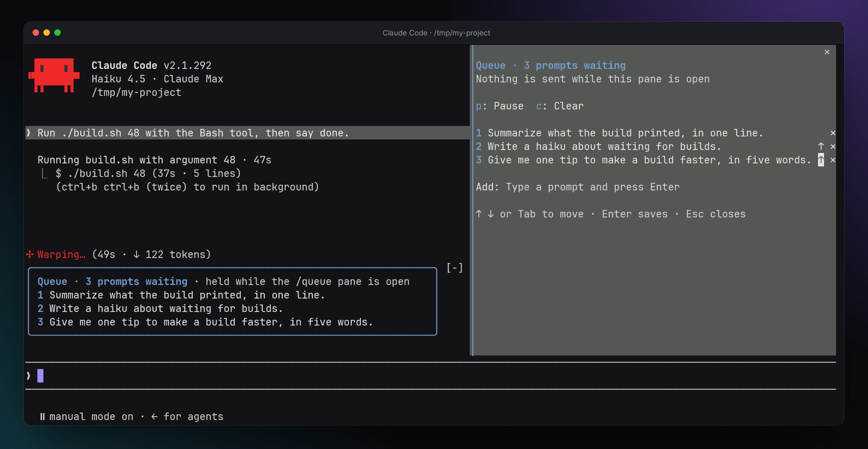868x449 pixels.
Task: Click prompt 3 in the bottom queue box
Action: 205,322
